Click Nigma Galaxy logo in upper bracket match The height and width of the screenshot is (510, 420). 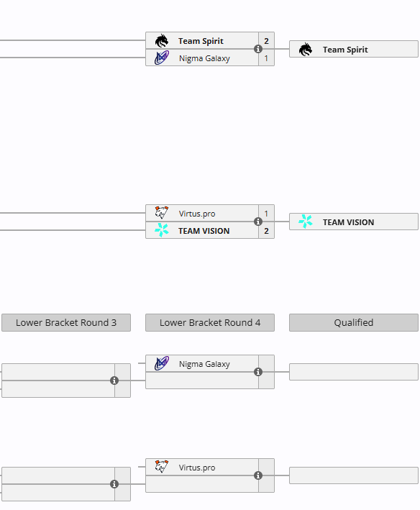(x=162, y=58)
